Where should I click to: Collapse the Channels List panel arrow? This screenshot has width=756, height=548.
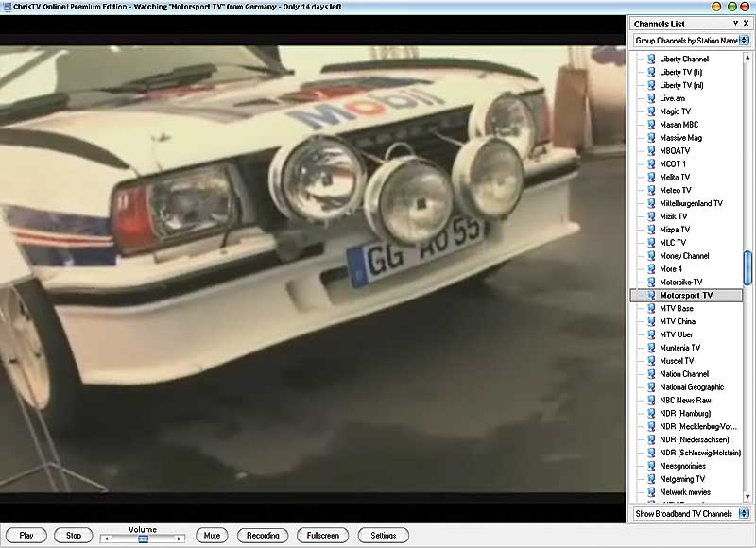735,23
